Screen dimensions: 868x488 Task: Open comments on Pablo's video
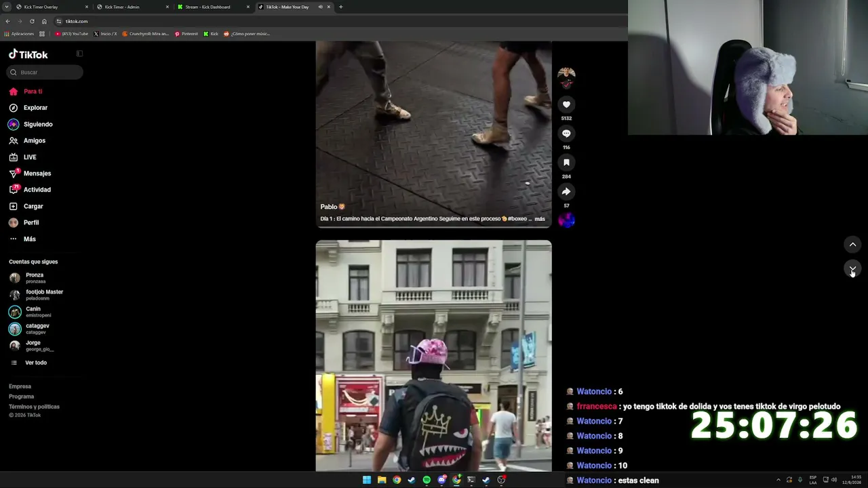pos(566,134)
